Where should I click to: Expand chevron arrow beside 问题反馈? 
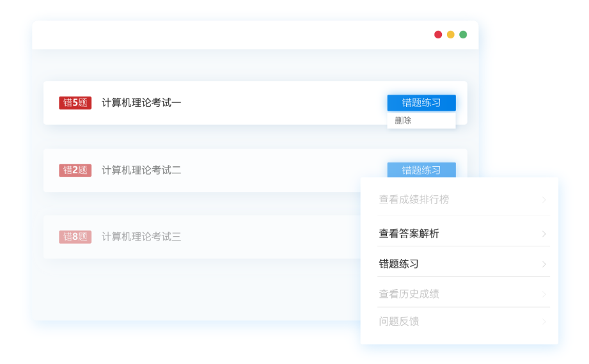coord(544,322)
